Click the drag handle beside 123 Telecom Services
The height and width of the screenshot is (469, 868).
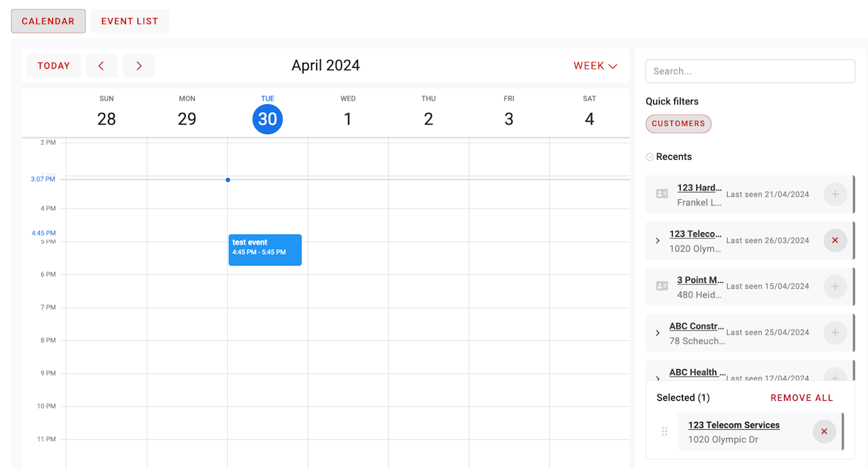[665, 431]
